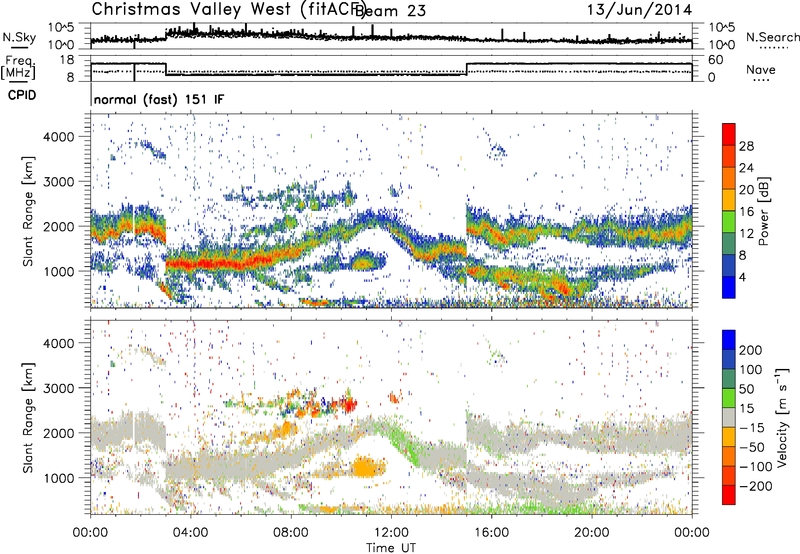Click the 'Velocity [m s-1]' color bar label

tap(782, 418)
